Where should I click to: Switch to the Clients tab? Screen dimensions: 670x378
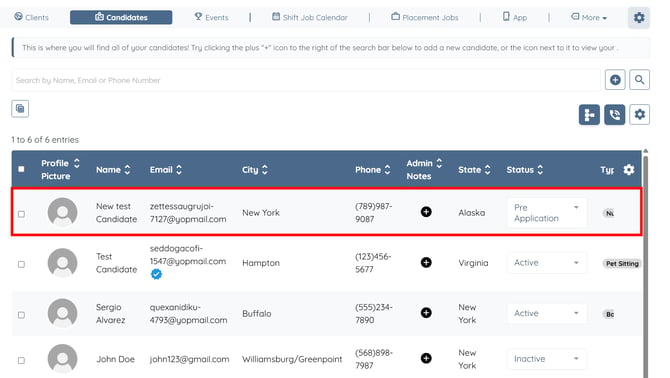tap(31, 18)
